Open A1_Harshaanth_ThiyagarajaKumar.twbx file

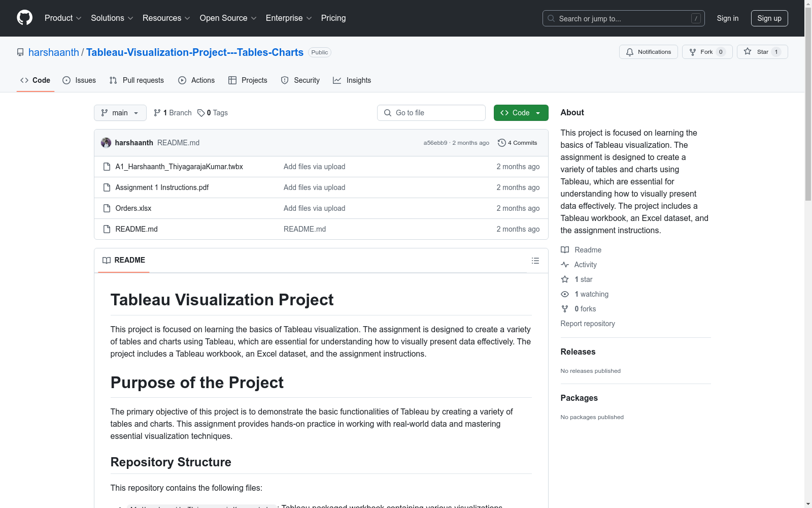[179, 167]
